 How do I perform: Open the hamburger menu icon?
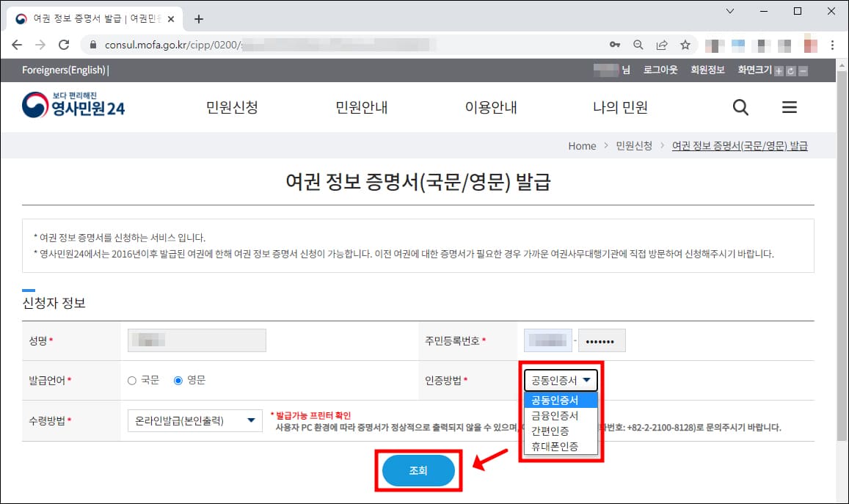pos(789,107)
